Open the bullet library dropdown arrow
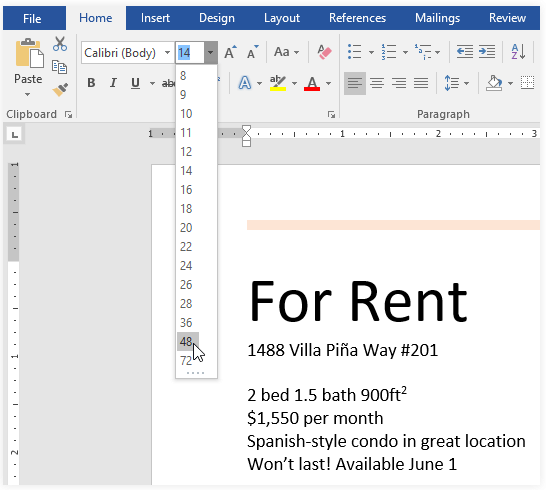Screen dimensions: 546x490 point(371,53)
